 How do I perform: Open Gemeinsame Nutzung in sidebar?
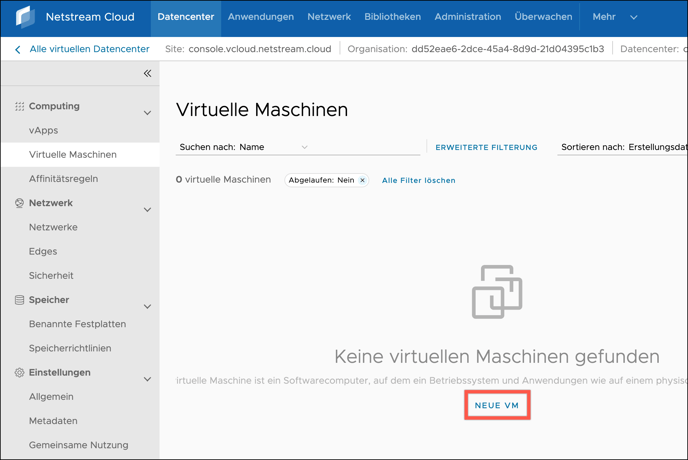79,445
